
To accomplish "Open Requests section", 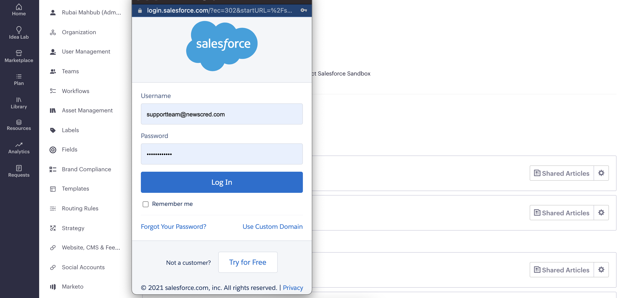I will point(19,171).
